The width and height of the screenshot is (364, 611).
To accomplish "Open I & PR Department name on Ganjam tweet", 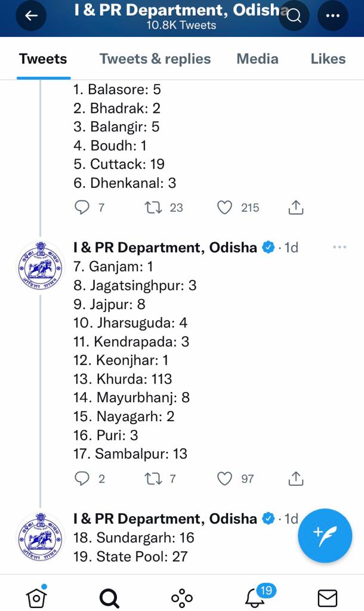I will (x=165, y=248).
